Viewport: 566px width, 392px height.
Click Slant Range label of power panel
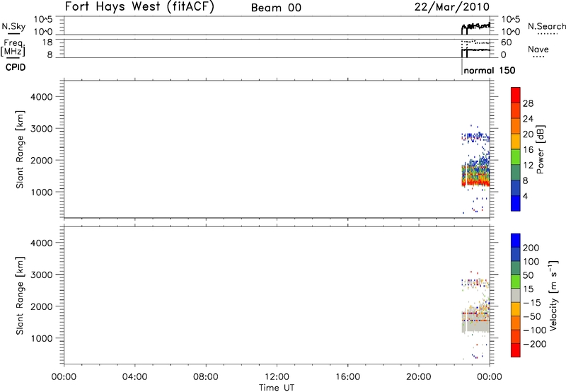[x=20, y=149]
